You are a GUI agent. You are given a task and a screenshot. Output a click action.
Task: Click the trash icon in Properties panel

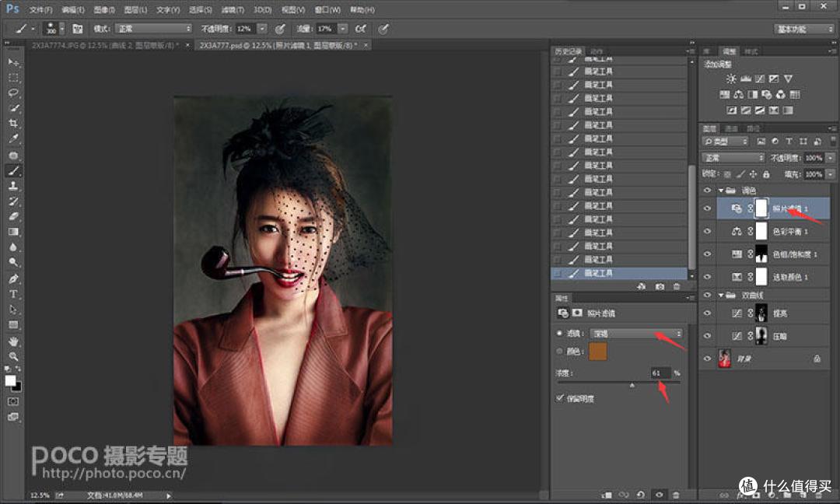pos(676,495)
